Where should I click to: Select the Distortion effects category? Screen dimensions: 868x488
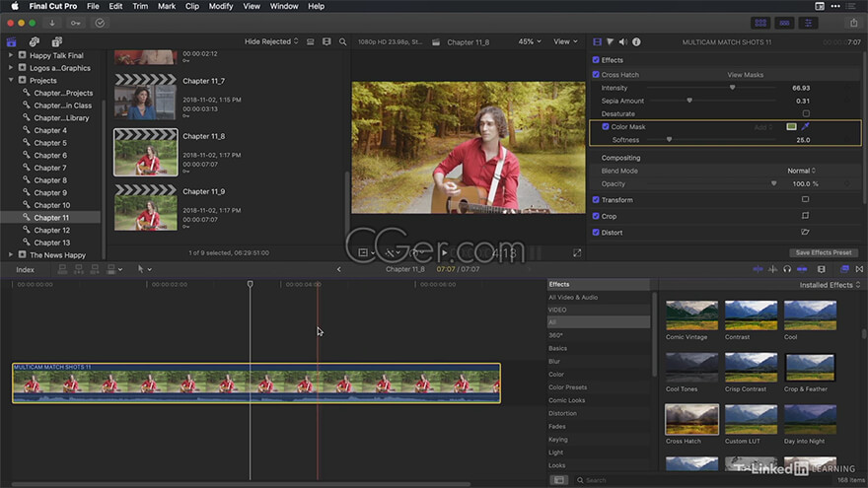(562, 413)
